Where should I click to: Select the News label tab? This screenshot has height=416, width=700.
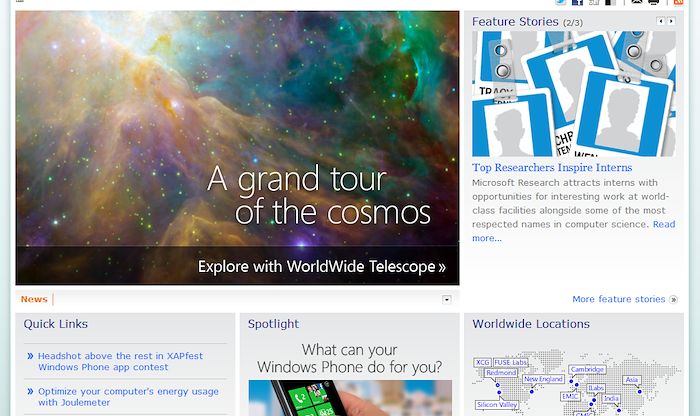pos(34,299)
